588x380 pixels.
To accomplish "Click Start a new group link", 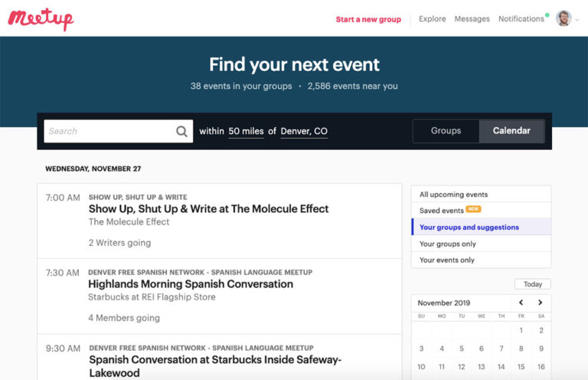I will point(368,19).
